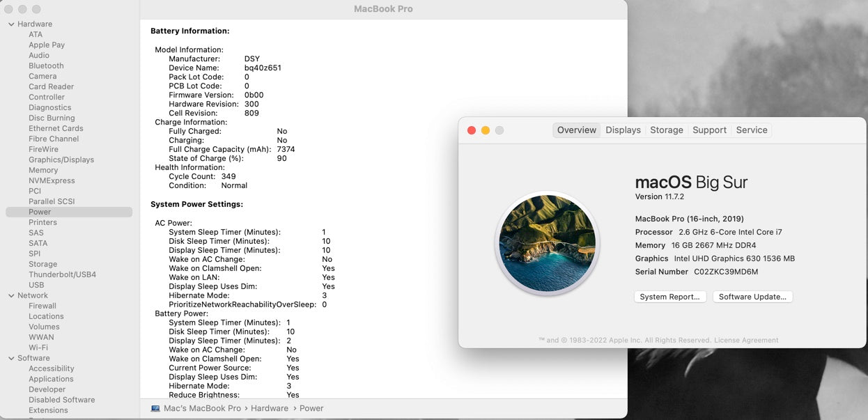
Task: Select Memory in Hardware list
Action: tap(43, 171)
